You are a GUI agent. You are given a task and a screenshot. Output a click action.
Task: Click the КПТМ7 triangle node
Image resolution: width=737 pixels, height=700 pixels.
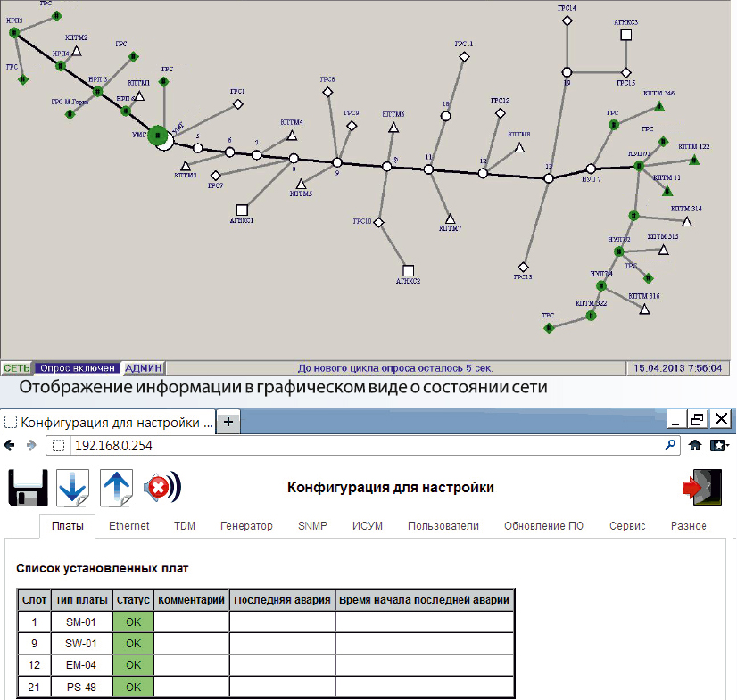pyautogui.click(x=451, y=219)
